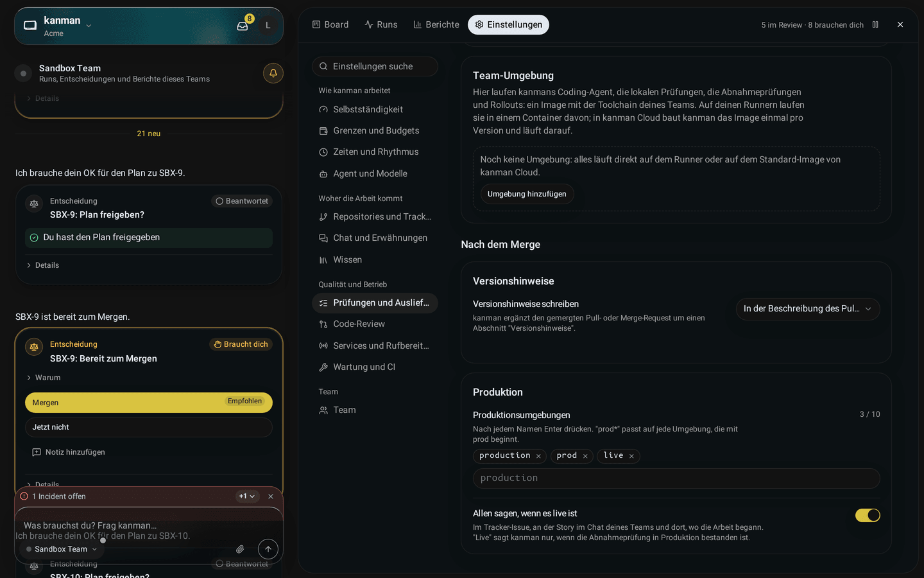Image resolution: width=924 pixels, height=578 pixels.
Task: Click Notiz hinzufügen
Action: tap(69, 452)
